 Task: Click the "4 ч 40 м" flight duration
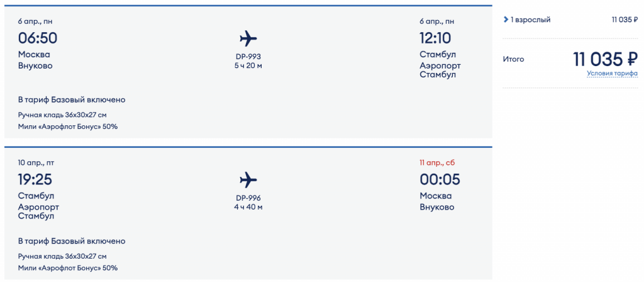[x=248, y=206]
